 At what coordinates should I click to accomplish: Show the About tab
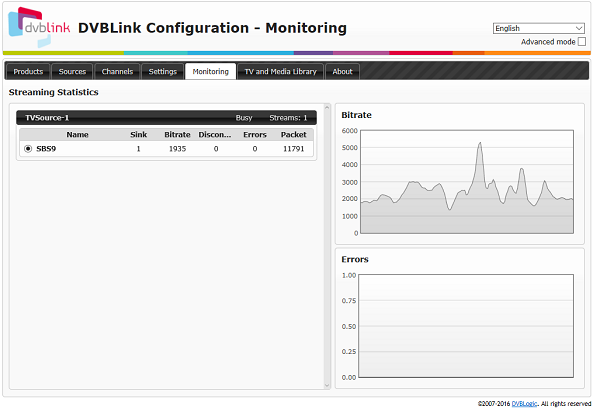pos(342,72)
